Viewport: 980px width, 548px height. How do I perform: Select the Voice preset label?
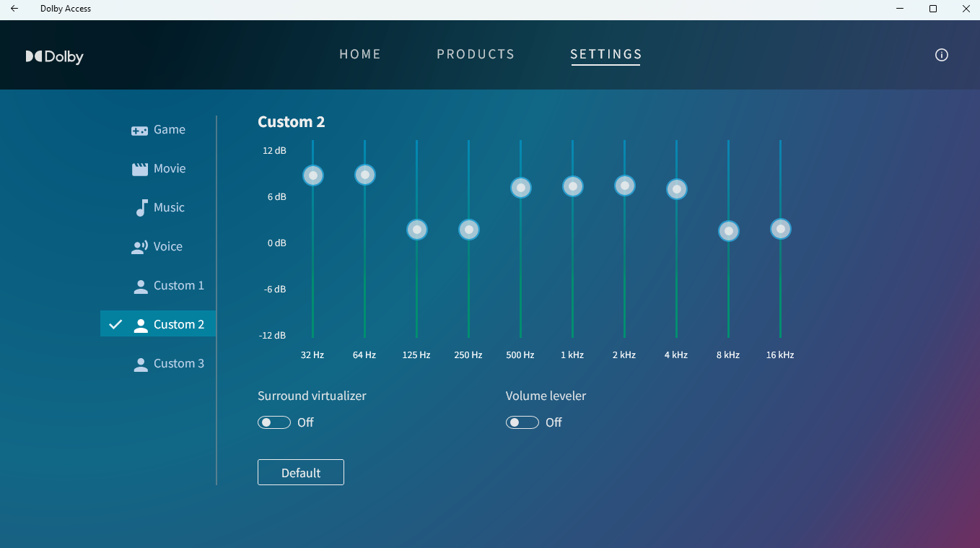click(x=168, y=247)
